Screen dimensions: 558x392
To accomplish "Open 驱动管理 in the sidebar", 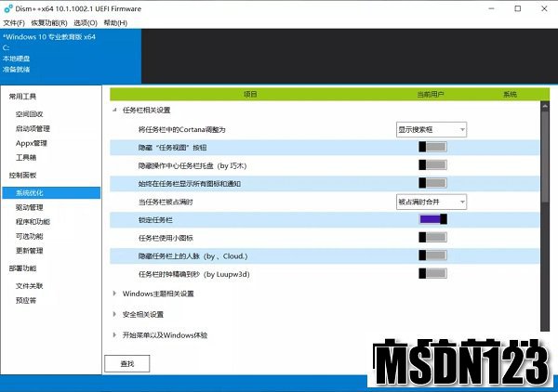I will click(x=29, y=207).
